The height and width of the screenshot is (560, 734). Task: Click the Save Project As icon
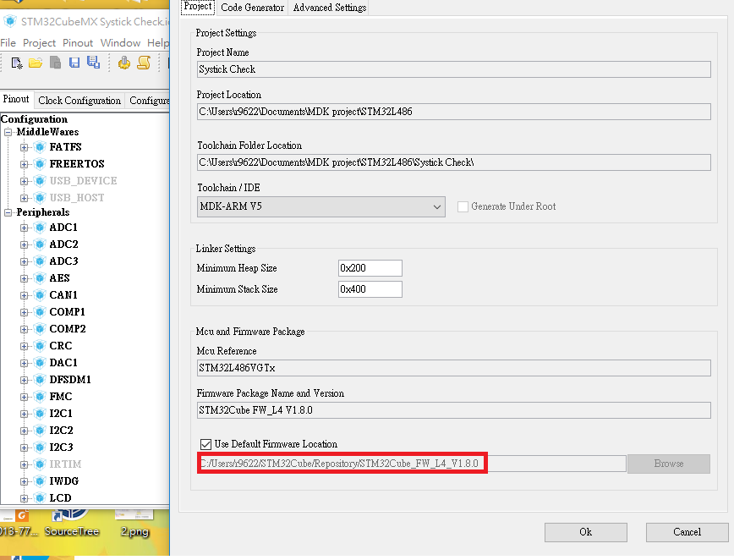93,63
